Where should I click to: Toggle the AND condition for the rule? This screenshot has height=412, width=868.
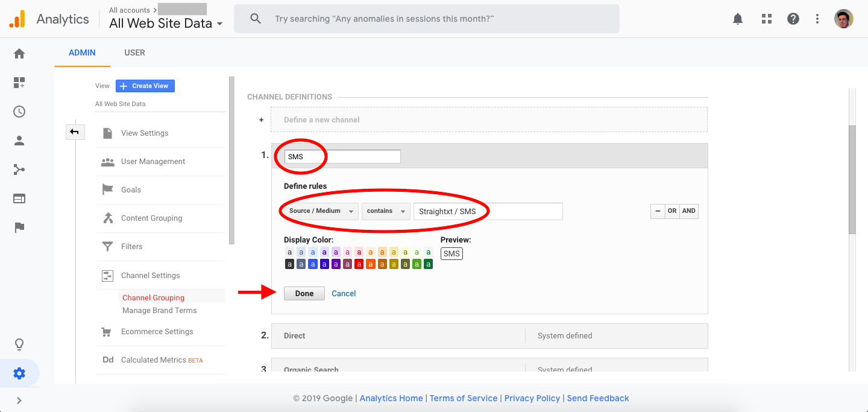(688, 211)
